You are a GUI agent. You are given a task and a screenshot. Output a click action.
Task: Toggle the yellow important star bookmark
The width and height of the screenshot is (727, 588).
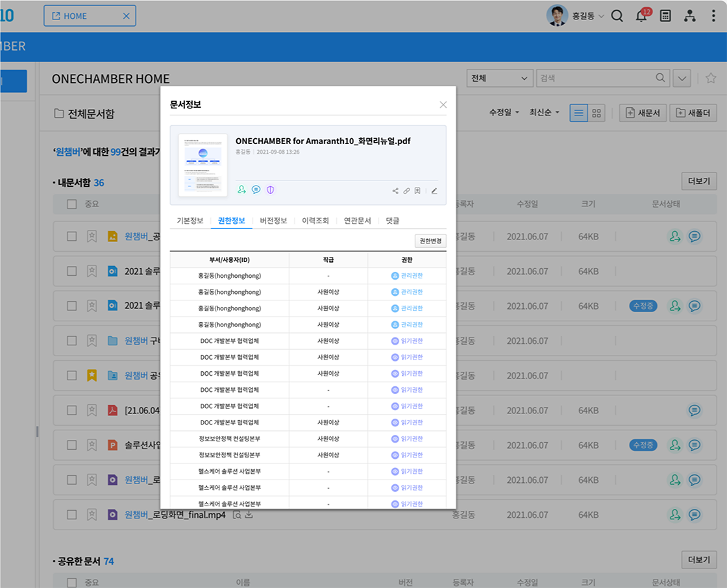[x=92, y=375]
